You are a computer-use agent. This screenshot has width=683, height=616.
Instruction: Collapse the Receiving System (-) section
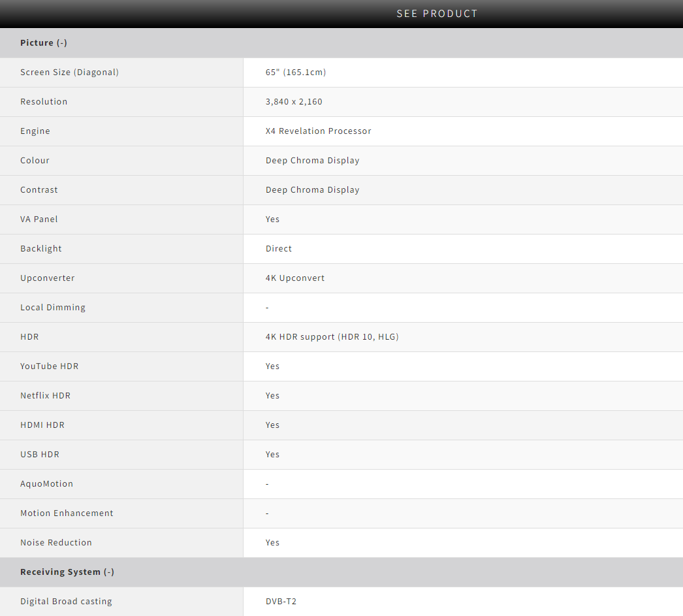click(x=67, y=572)
